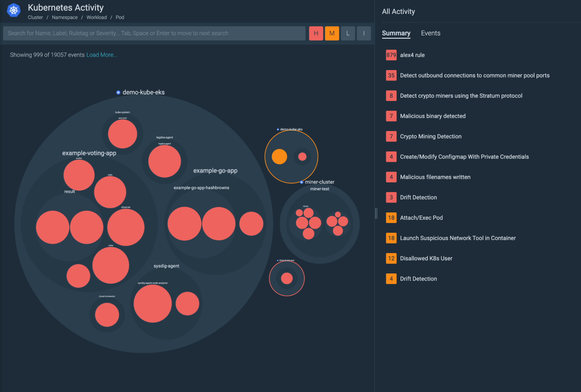
Task: Select the Summary tab
Action: click(396, 33)
